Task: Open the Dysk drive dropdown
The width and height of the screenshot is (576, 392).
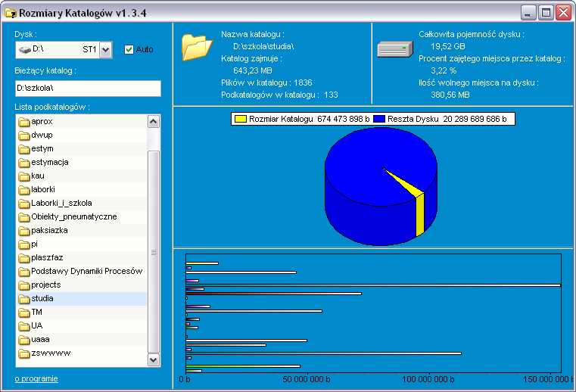Action: pyautogui.click(x=105, y=50)
